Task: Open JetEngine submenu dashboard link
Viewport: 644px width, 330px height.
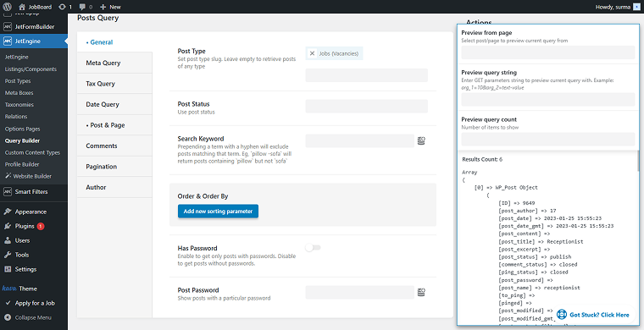Action: pyautogui.click(x=16, y=57)
